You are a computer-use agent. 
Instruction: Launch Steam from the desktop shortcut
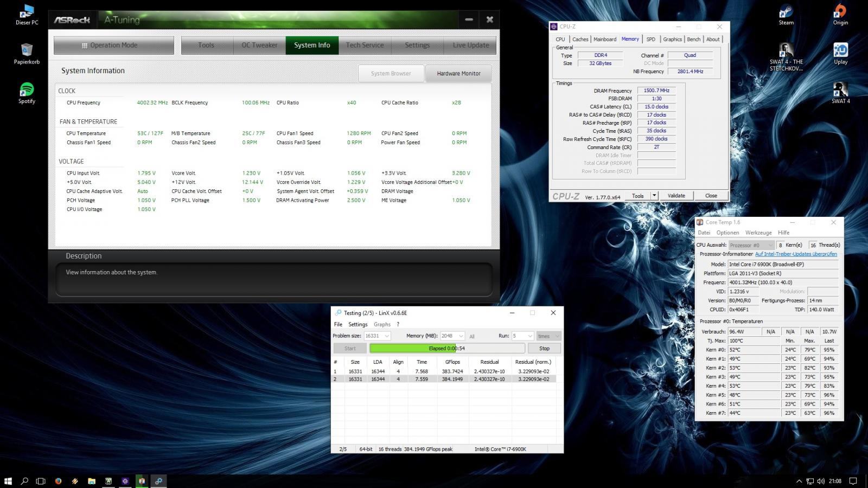click(x=786, y=15)
